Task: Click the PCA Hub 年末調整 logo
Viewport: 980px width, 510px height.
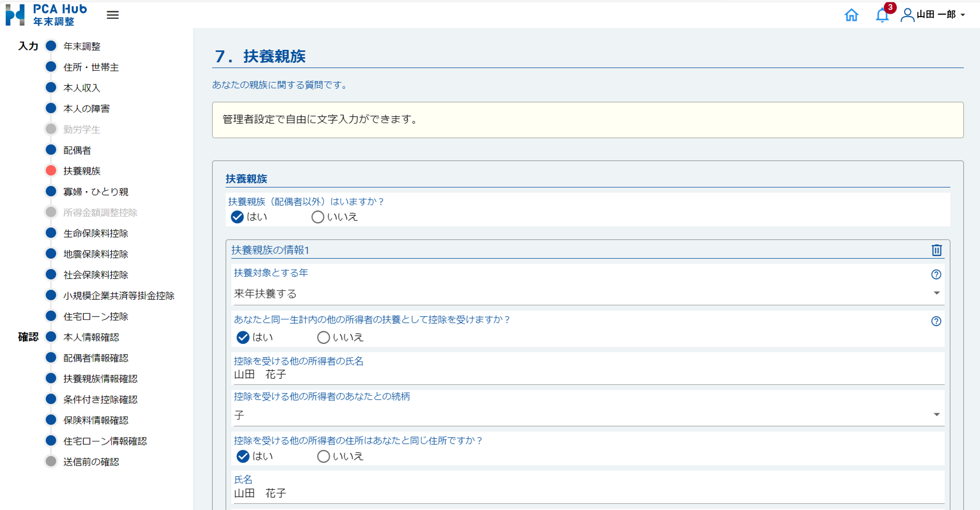Action: (x=49, y=15)
